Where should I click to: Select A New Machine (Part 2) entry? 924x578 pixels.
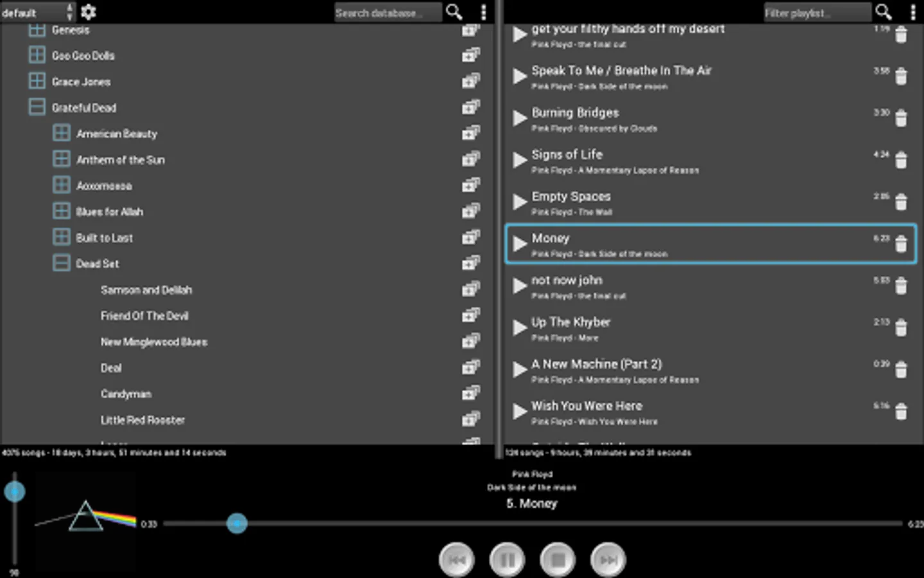(x=711, y=370)
